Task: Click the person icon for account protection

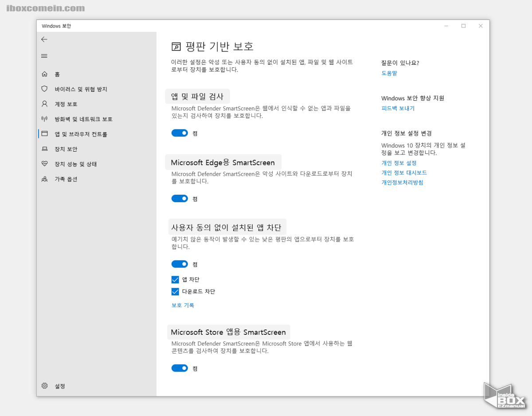Action: 44,104
